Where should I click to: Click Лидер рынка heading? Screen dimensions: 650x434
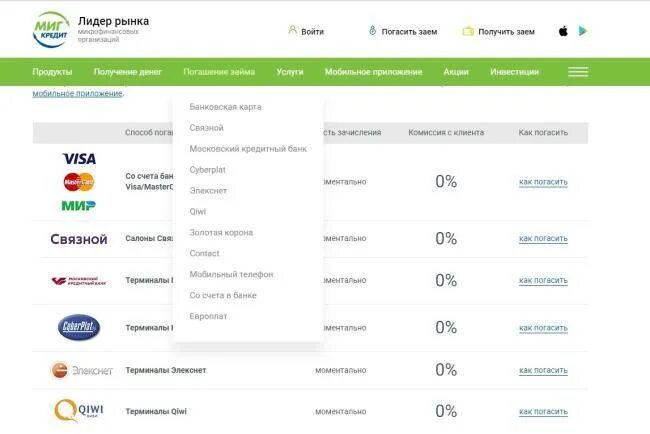114,21
